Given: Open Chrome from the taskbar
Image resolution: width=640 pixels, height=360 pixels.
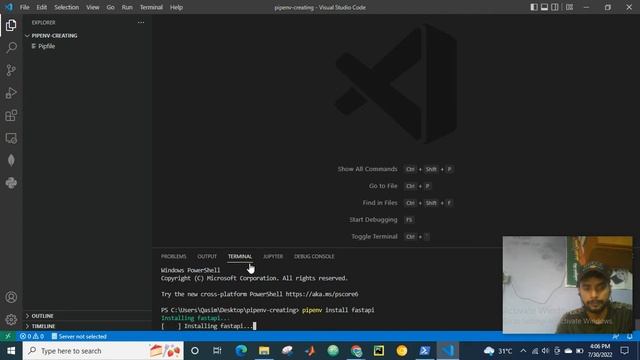Looking at the screenshot, I should click(x=356, y=351).
